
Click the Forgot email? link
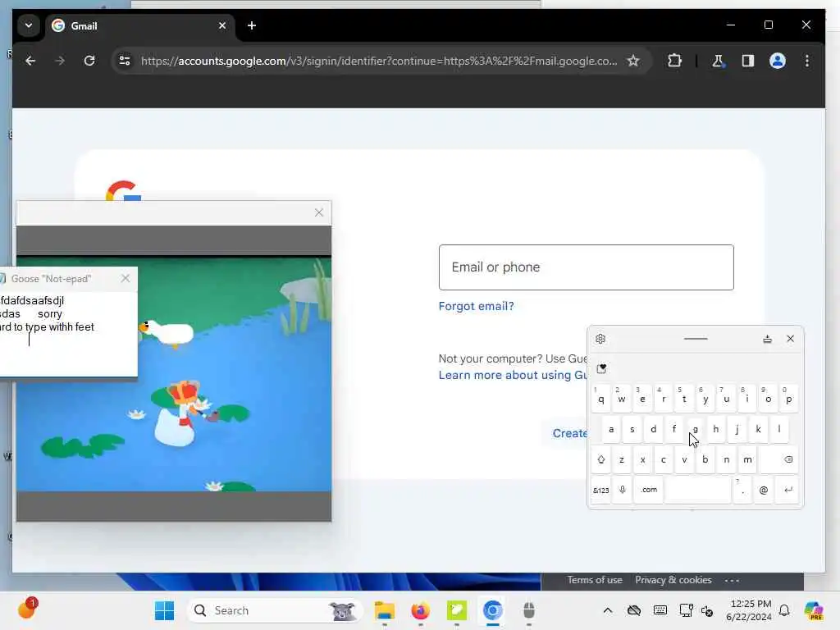coord(476,306)
